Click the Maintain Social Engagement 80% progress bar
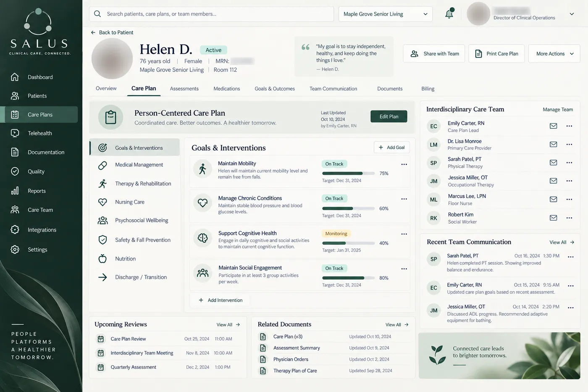The image size is (588, 392). pos(349,278)
